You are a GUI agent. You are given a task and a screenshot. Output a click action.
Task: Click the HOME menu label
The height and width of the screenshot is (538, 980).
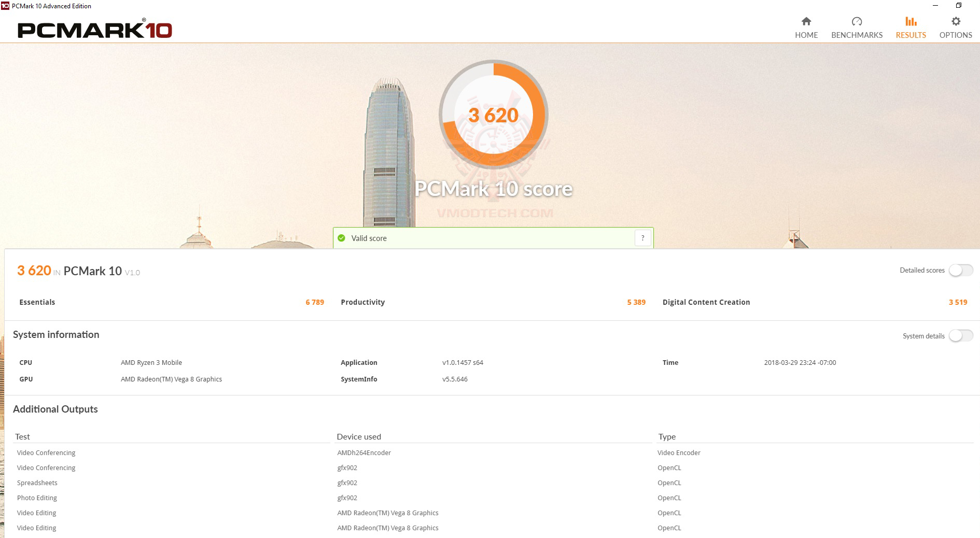(x=806, y=35)
